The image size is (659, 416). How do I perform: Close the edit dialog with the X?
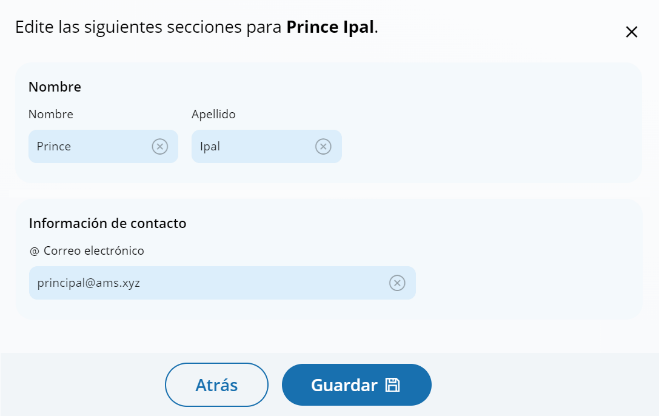pyautogui.click(x=631, y=32)
